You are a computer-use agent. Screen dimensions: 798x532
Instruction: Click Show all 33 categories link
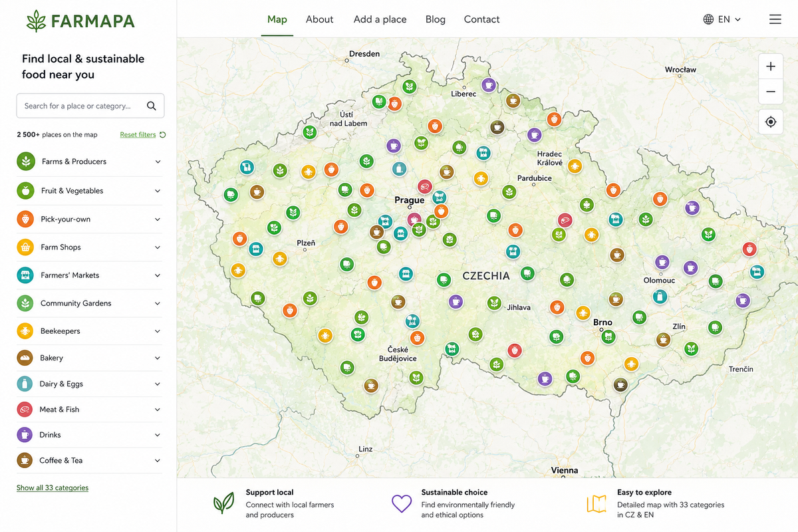coord(53,487)
